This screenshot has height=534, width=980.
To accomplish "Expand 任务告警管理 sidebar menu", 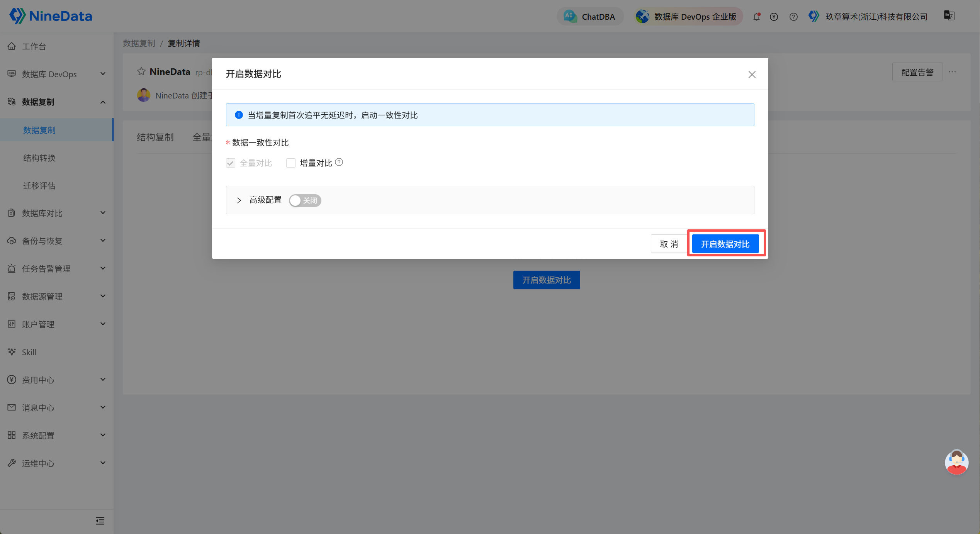I will pos(57,269).
